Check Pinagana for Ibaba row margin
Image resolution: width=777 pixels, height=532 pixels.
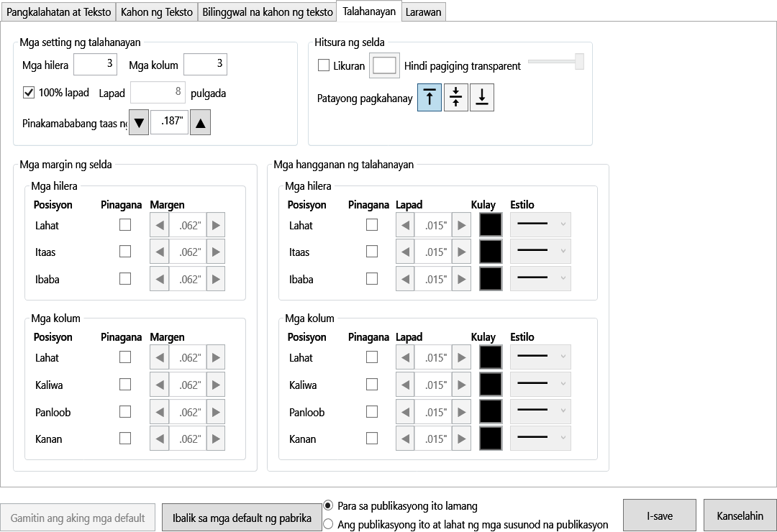click(125, 279)
